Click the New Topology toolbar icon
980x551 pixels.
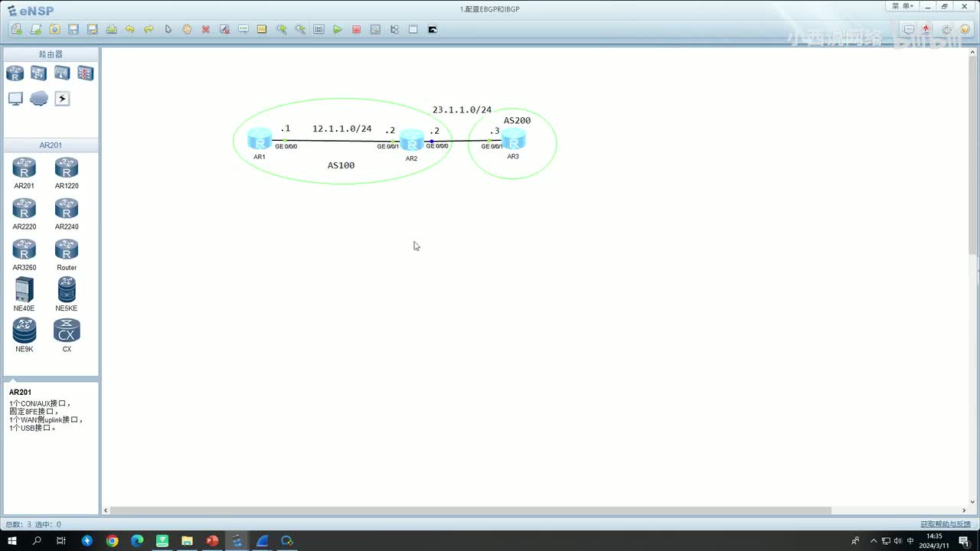pos(17,29)
